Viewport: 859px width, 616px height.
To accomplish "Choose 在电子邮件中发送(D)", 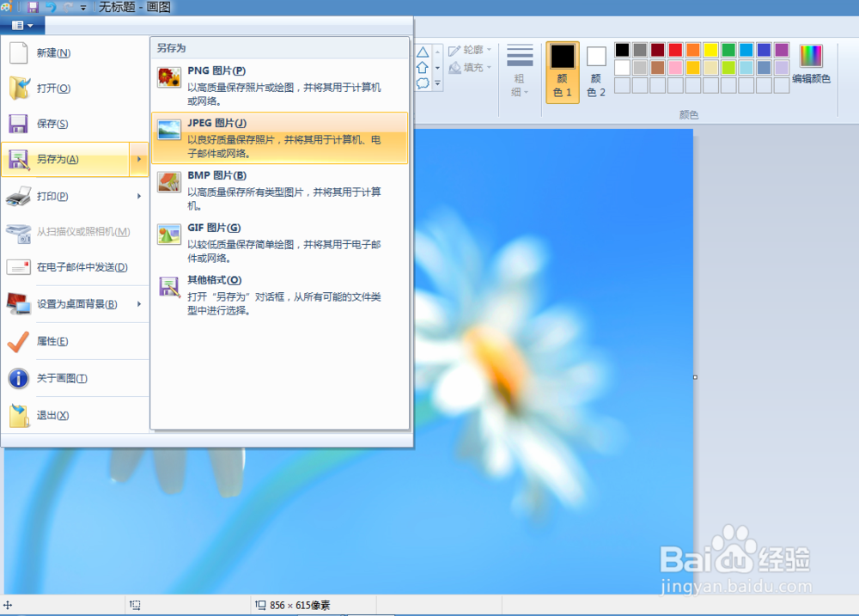I will 75,267.
